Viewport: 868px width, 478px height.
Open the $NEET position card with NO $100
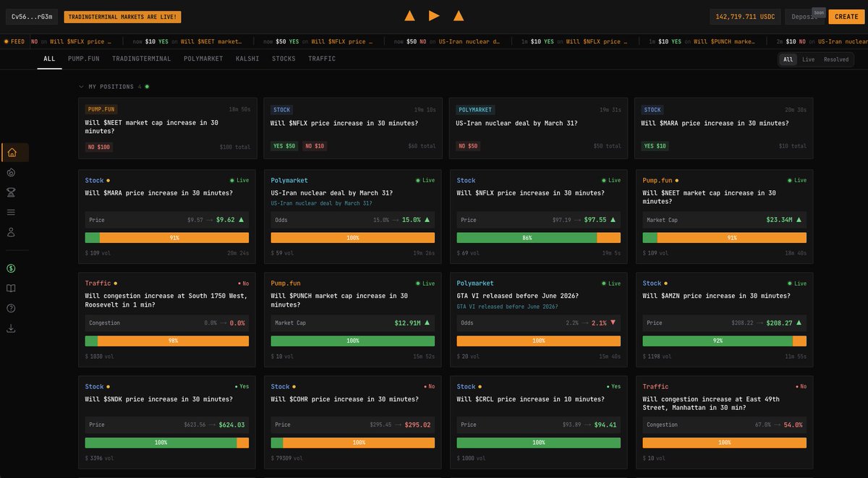click(x=168, y=128)
